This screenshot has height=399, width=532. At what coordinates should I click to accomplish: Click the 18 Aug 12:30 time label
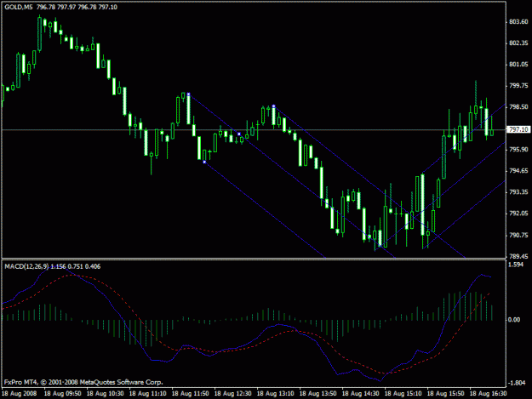[x=232, y=394]
